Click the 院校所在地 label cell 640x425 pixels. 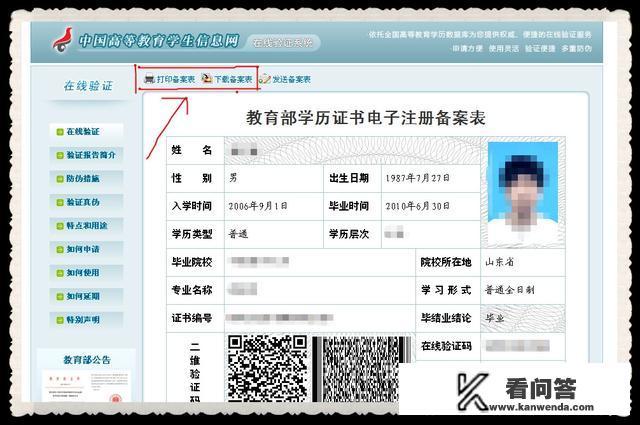click(x=448, y=262)
